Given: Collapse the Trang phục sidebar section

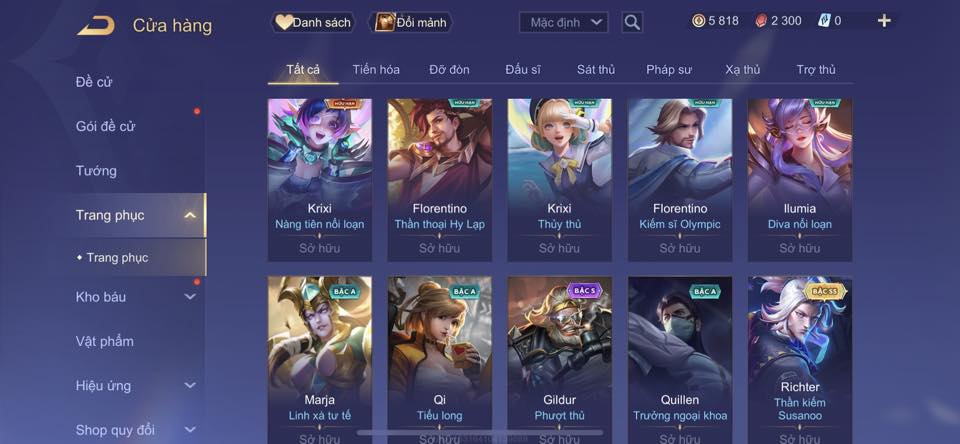Looking at the screenshot, I should coord(190,215).
